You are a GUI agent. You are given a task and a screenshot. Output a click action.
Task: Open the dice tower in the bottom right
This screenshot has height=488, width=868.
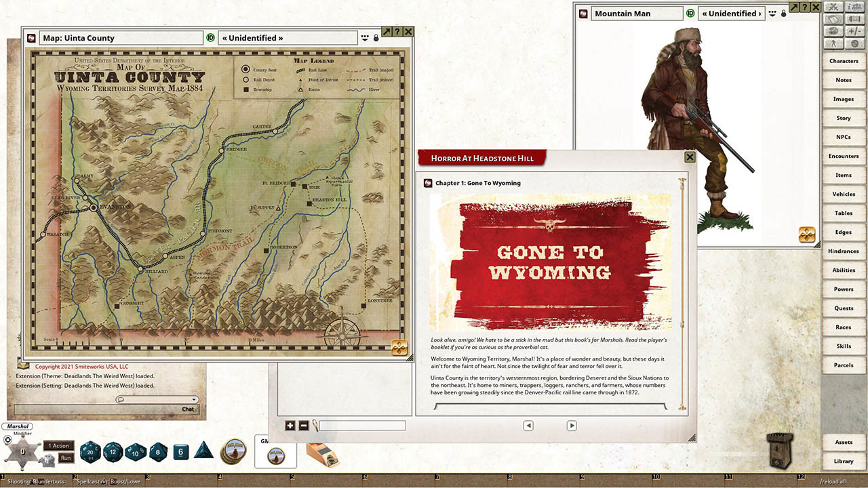[778, 449]
